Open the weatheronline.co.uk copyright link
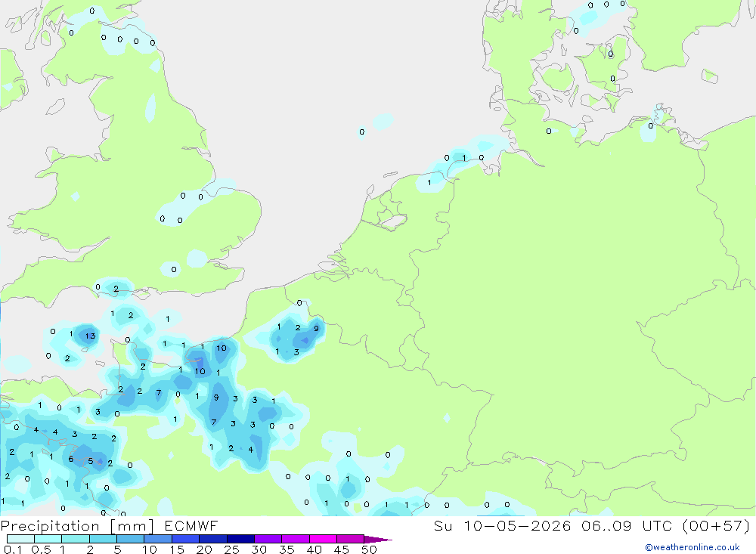Viewport: 756px width, 554px height. [692, 547]
